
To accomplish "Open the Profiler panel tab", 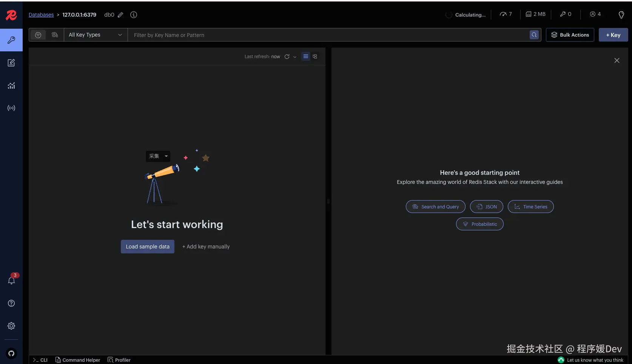I will tap(119, 360).
